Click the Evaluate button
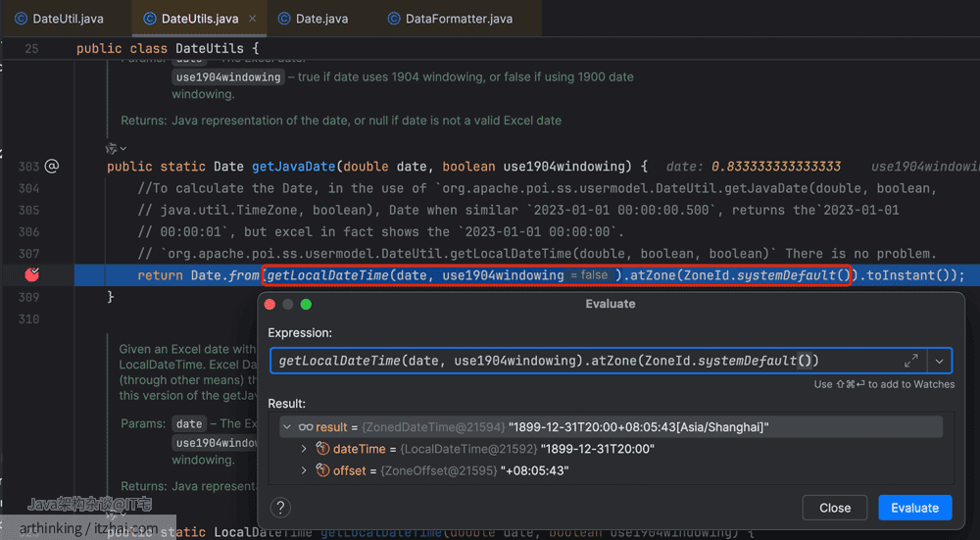This screenshot has width=980, height=540. click(914, 508)
